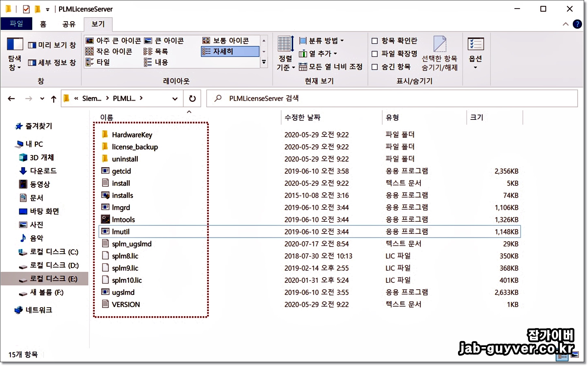
Task: Select 자세히 details layout
Action: pyautogui.click(x=230, y=51)
